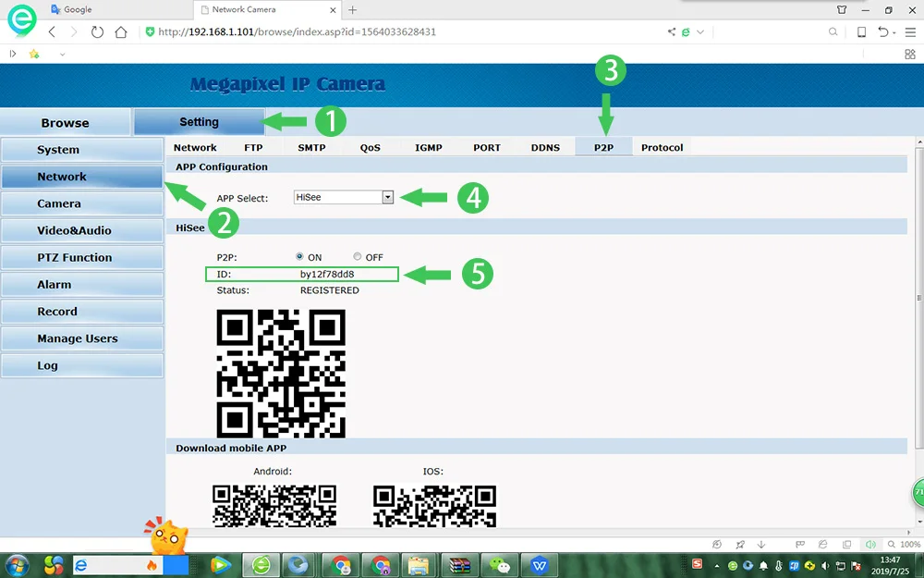
Task: Click the Browse button
Action: pyautogui.click(x=65, y=123)
